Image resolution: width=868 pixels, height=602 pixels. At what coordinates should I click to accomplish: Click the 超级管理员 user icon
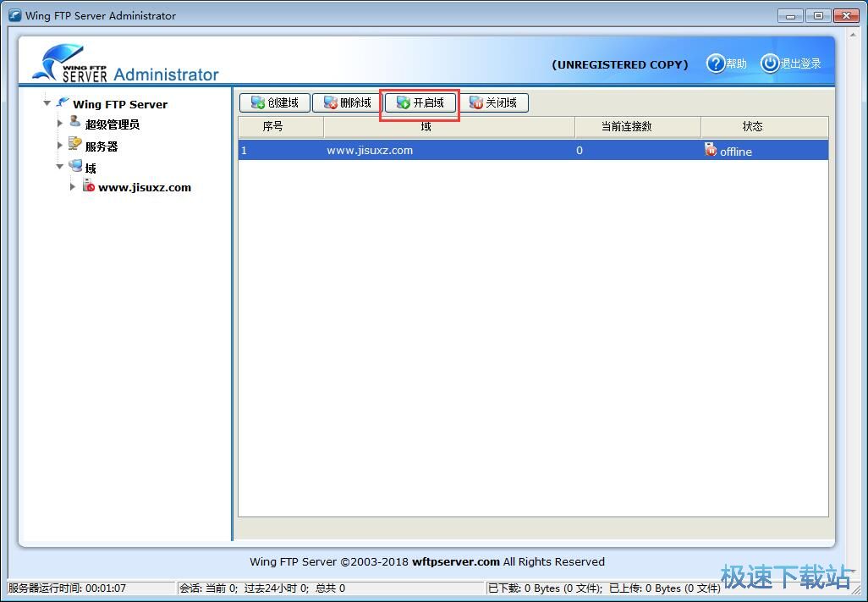click(x=74, y=121)
